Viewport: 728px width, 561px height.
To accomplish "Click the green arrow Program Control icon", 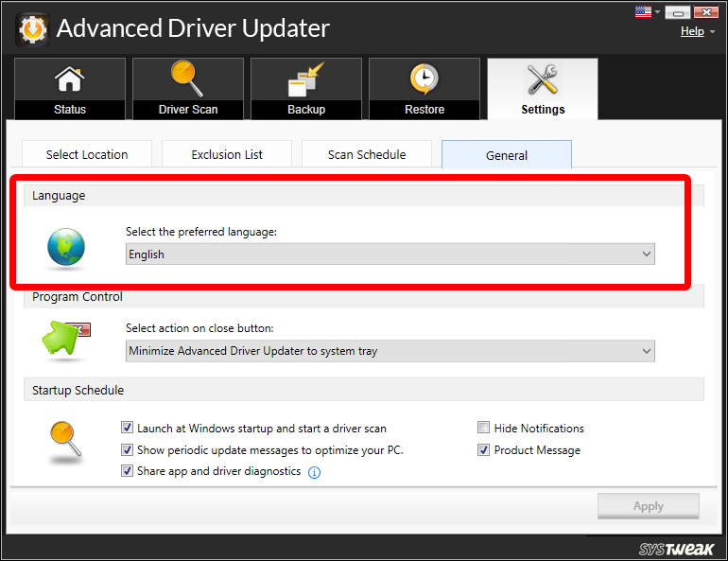I will (65, 338).
